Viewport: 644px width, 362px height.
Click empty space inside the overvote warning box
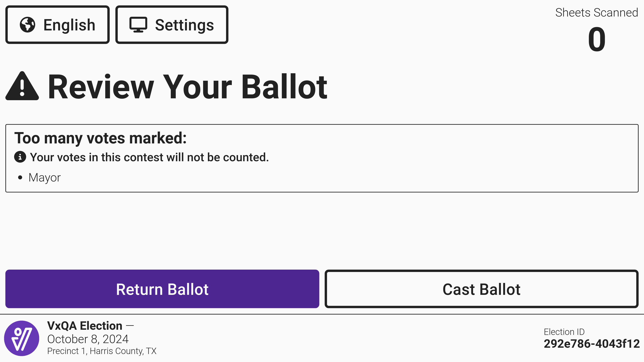425,170
